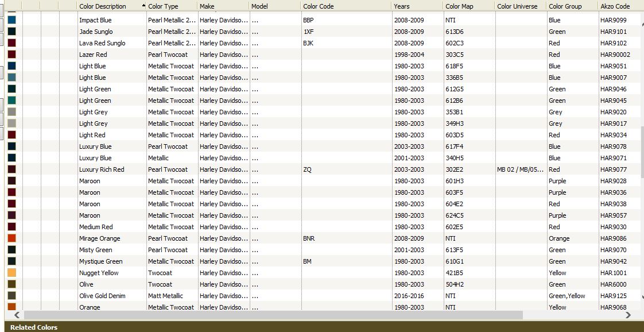Select the Lazer Red color swatch

tap(11, 55)
